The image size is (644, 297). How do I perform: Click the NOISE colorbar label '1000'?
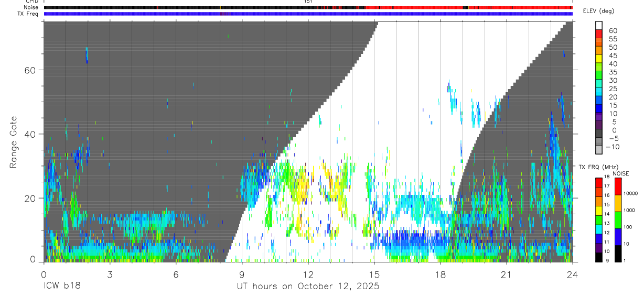tap(629, 210)
